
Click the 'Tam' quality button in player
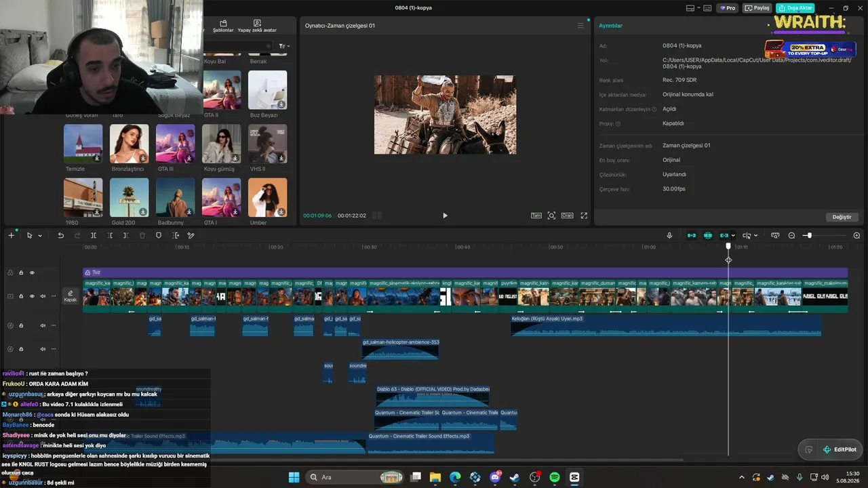536,216
